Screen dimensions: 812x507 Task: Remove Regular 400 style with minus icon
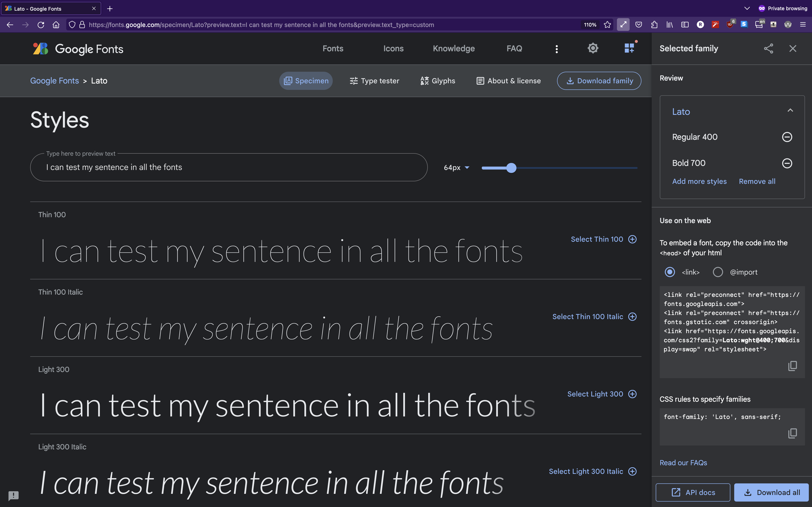(787, 137)
